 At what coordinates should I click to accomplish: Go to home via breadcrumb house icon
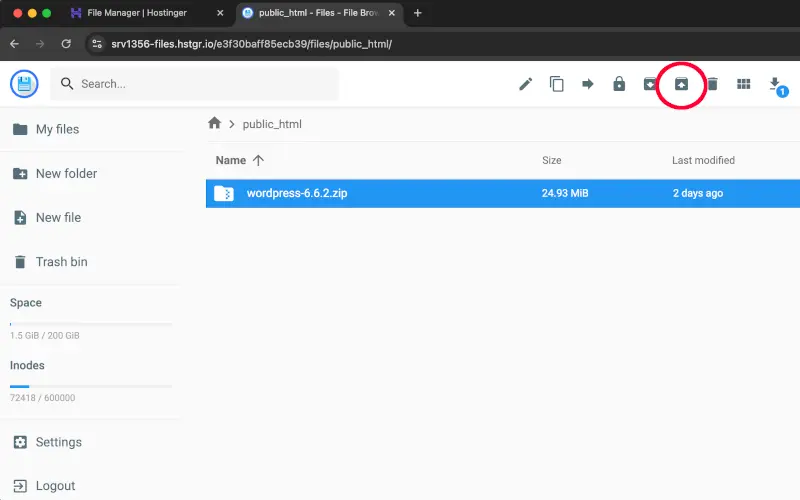[214, 123]
